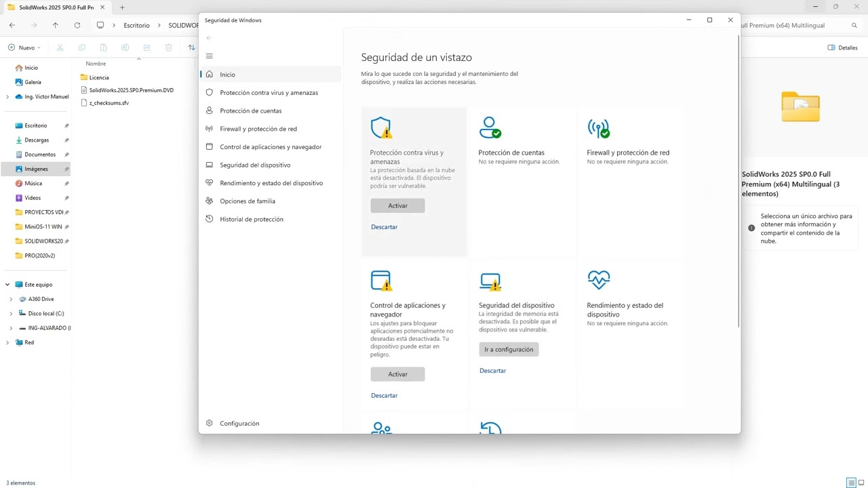Open Documentos in File Explorer navigation pane

coord(40,155)
